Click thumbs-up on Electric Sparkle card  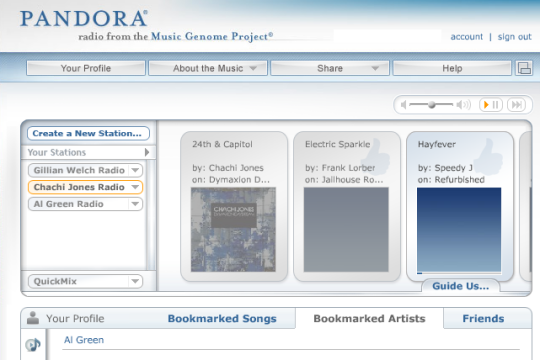pos(375,157)
